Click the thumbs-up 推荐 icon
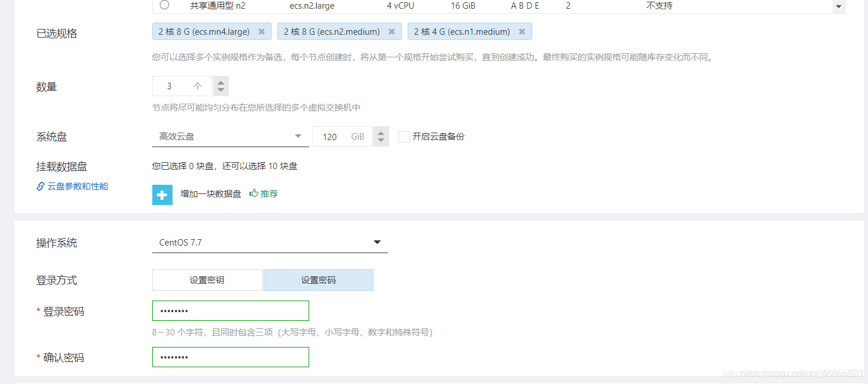Image resolution: width=868 pixels, height=384 pixels. click(254, 193)
